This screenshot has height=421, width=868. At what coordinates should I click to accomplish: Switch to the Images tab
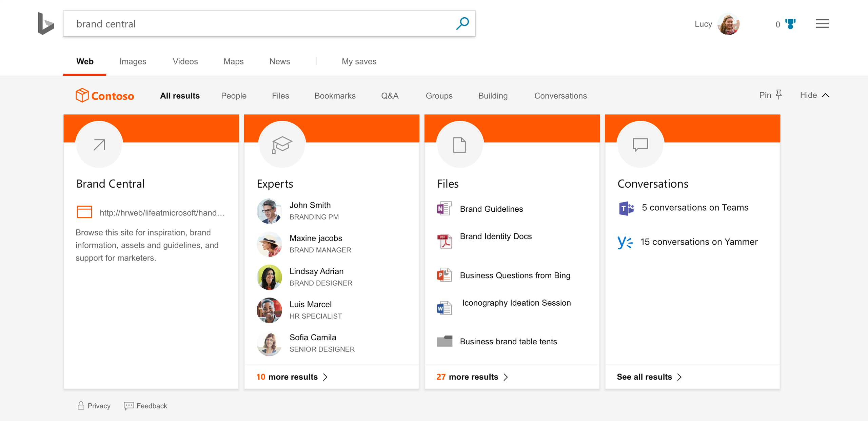tap(133, 61)
